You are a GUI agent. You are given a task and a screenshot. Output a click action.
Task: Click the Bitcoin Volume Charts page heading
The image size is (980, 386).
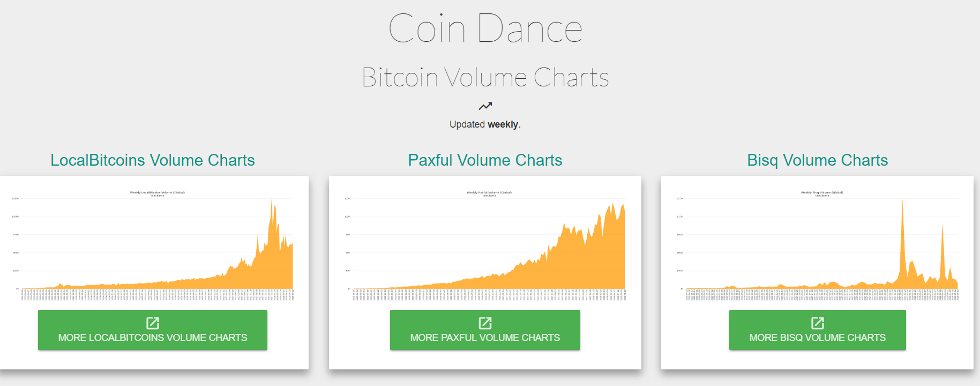point(485,78)
